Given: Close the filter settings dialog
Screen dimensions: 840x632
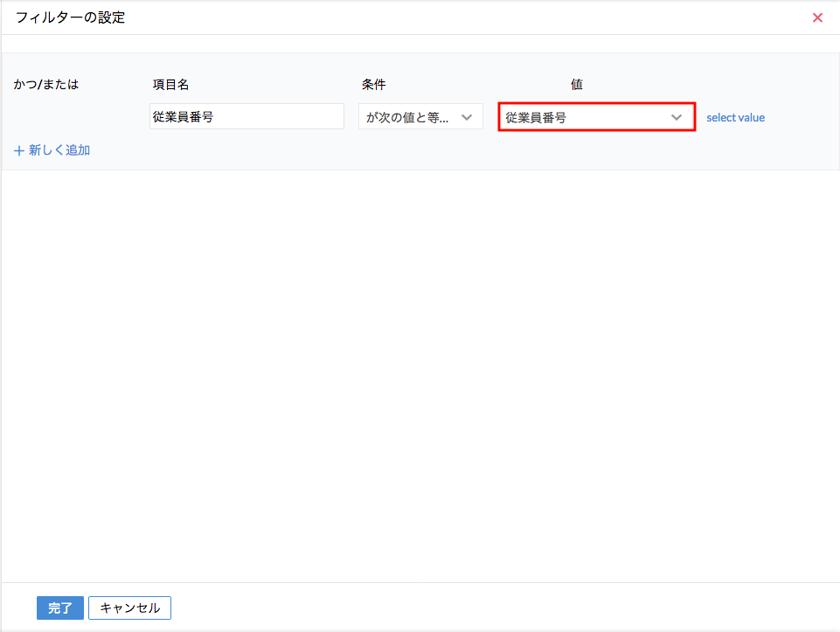Looking at the screenshot, I should (x=817, y=17).
